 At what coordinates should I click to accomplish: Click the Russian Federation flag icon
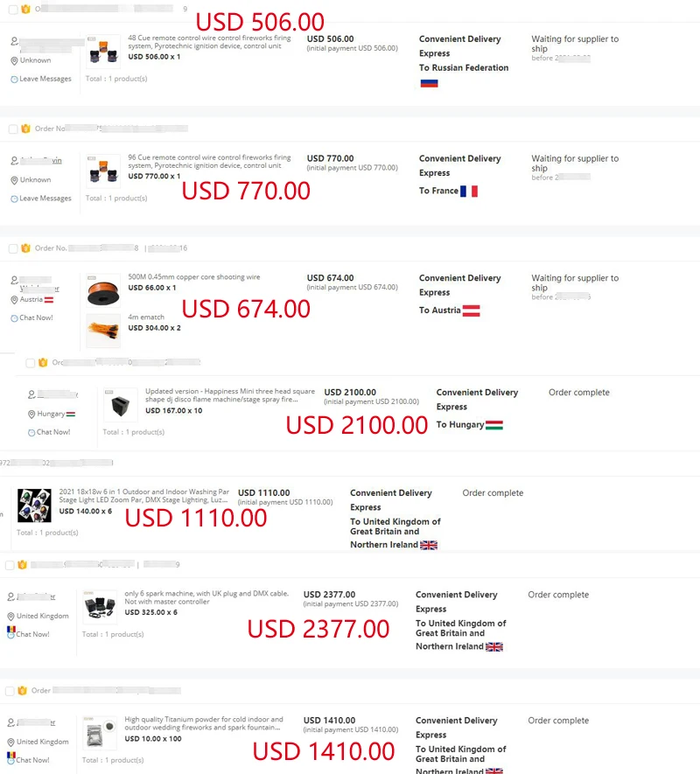click(429, 83)
